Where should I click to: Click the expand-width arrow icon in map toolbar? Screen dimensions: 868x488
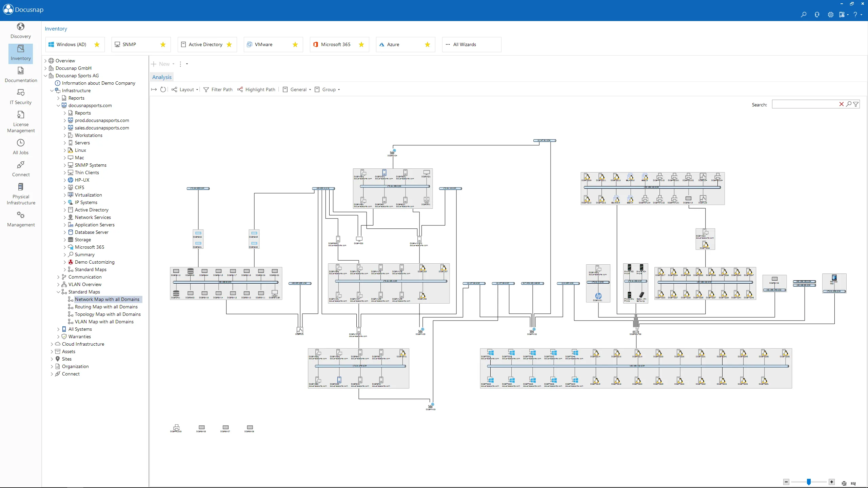(x=154, y=89)
